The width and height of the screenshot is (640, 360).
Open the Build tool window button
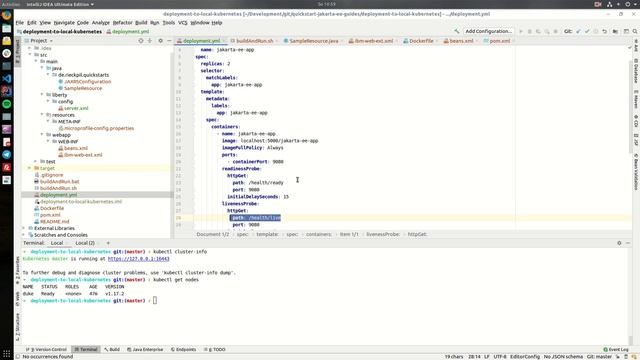pyautogui.click(x=112, y=349)
